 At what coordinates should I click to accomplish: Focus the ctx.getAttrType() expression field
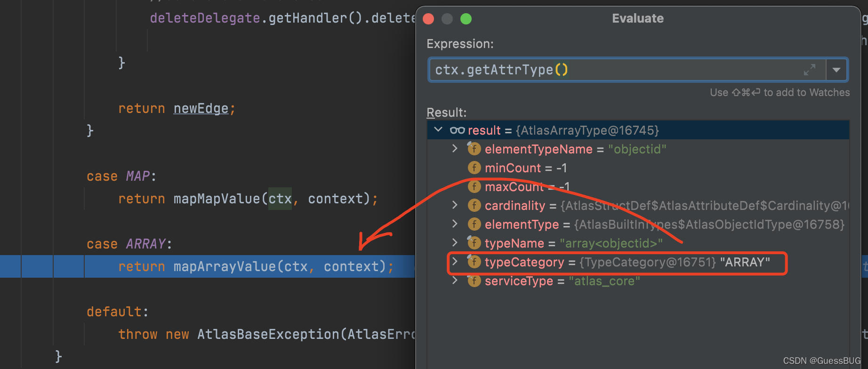point(628,70)
